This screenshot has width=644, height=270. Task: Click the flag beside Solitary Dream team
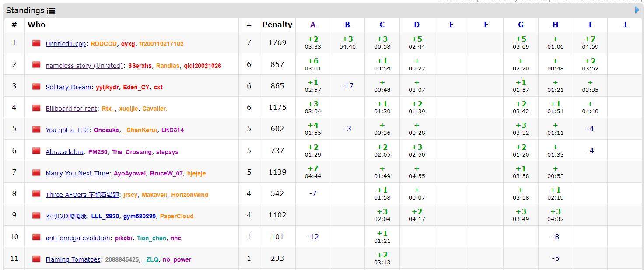36,87
